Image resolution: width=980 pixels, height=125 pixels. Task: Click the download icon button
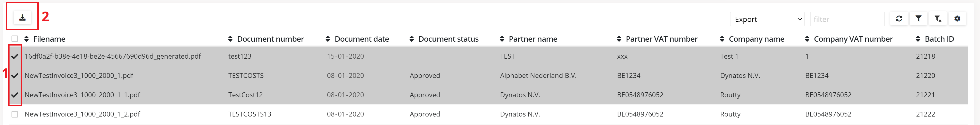[22, 17]
